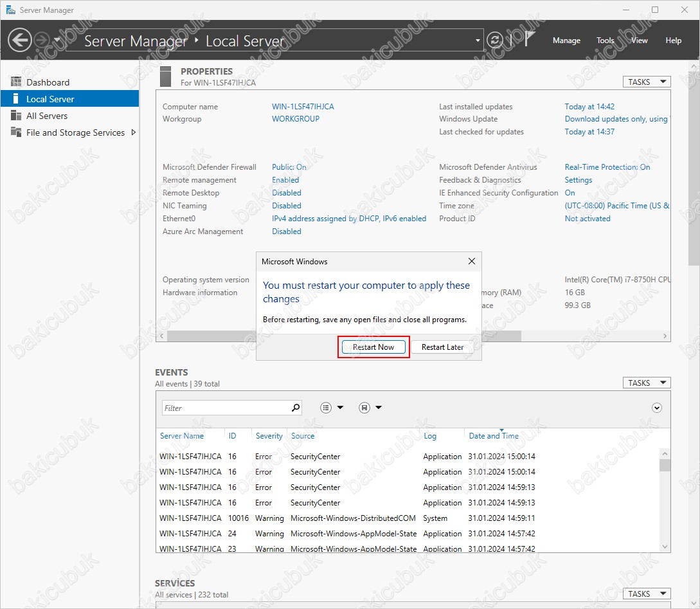
Task: Open navigation history dropdown arrow
Action: coord(57,40)
